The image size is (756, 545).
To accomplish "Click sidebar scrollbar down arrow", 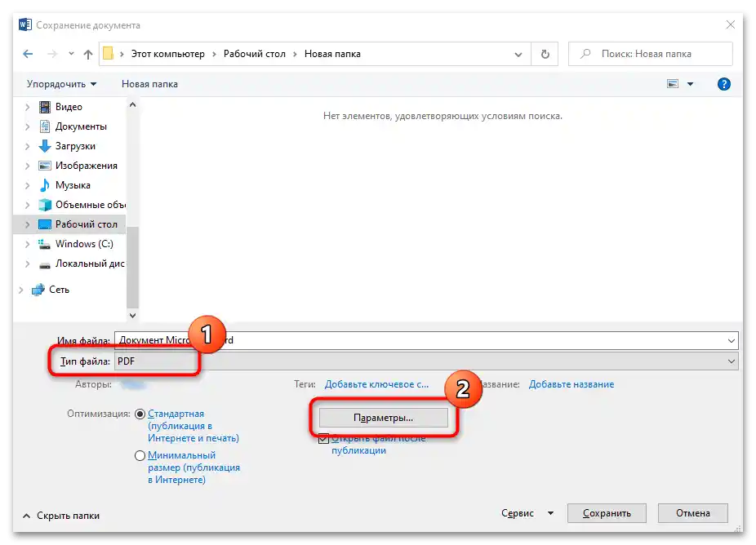I will pyautogui.click(x=132, y=315).
